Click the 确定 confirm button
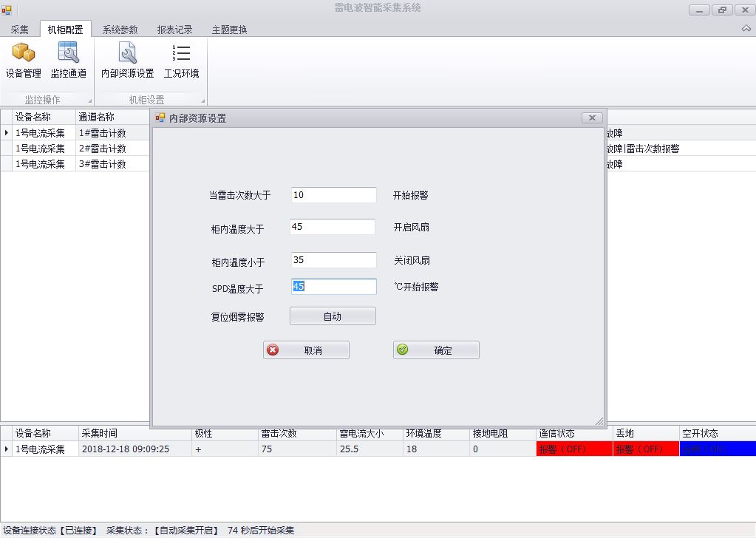This screenshot has height=538, width=756. pos(436,350)
